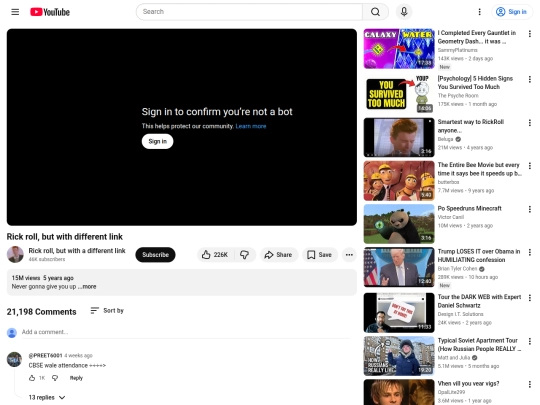This screenshot has height=405, width=540.
Task: Open more actions ellipsis under video
Action: [x=349, y=255]
